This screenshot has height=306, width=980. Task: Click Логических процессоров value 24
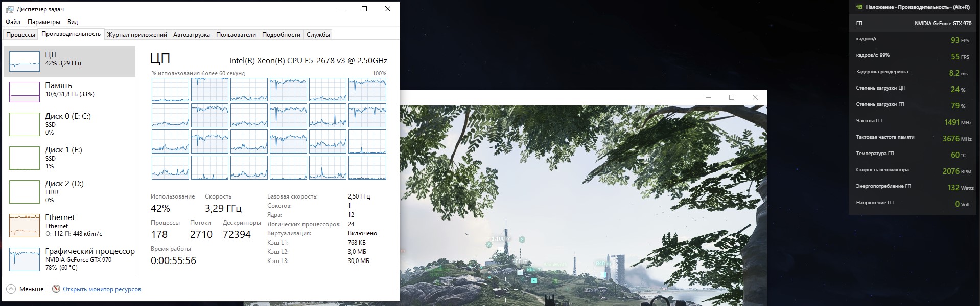(x=351, y=224)
